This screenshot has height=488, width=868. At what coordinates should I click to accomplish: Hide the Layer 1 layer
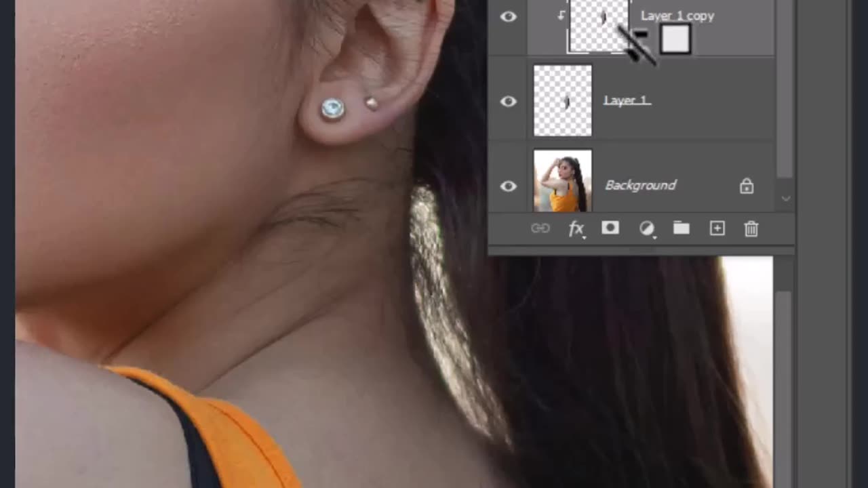508,102
